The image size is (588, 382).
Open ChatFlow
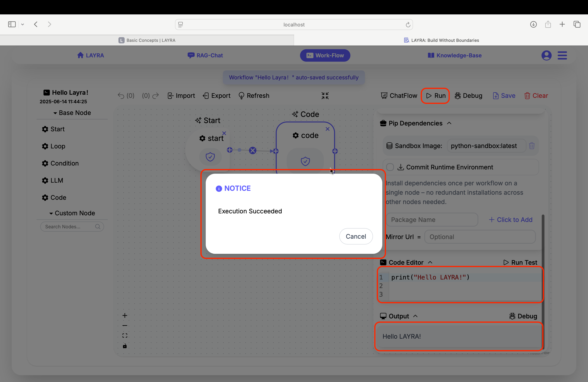point(399,96)
